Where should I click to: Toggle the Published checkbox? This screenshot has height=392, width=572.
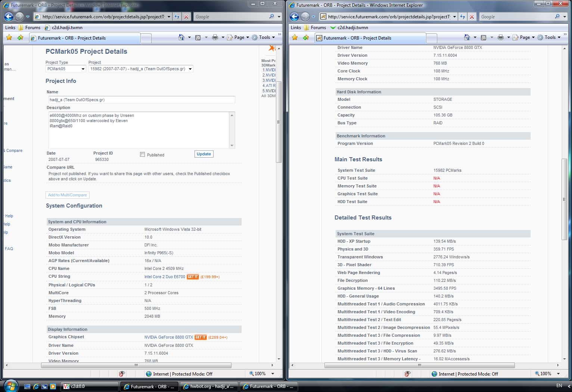(142, 155)
